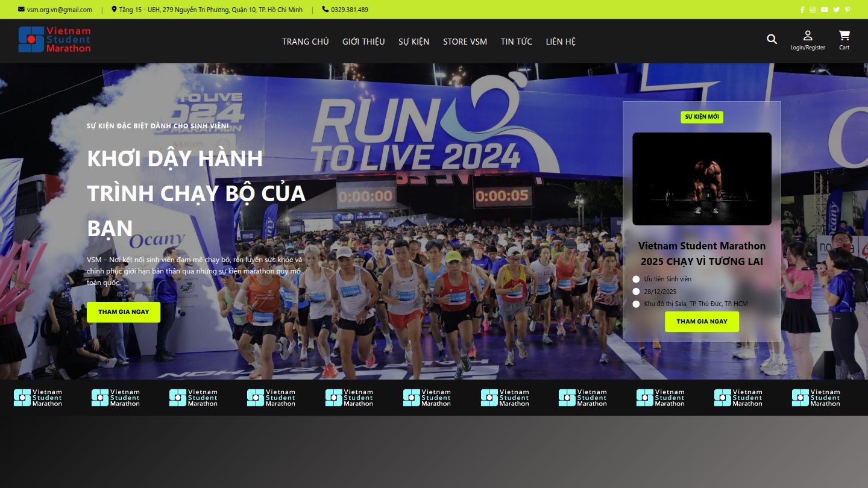Click the location pin icon
Image resolution: width=868 pixels, height=488 pixels.
coord(114,9)
